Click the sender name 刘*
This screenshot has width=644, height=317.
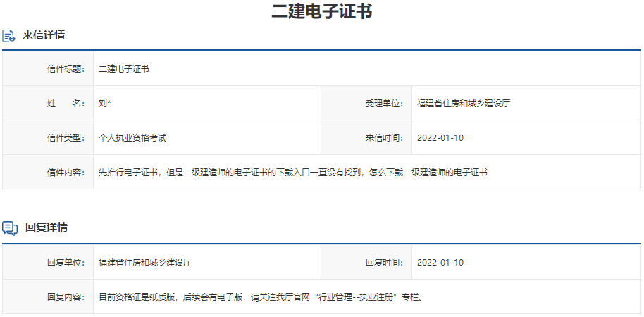coord(105,104)
